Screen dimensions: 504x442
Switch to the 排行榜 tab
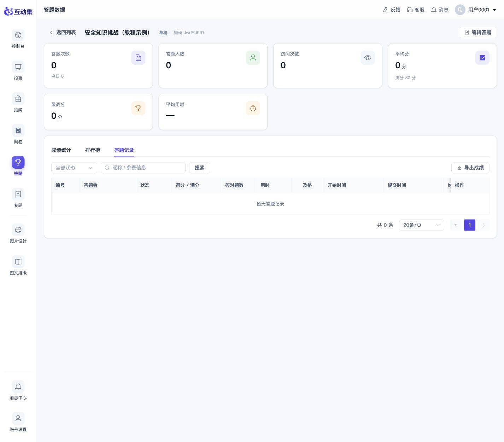click(93, 150)
